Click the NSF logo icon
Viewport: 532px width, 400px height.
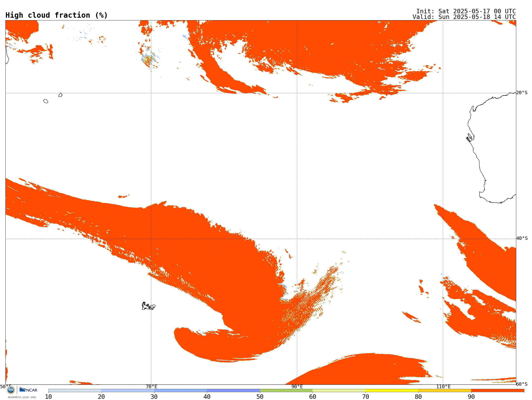tap(11, 390)
